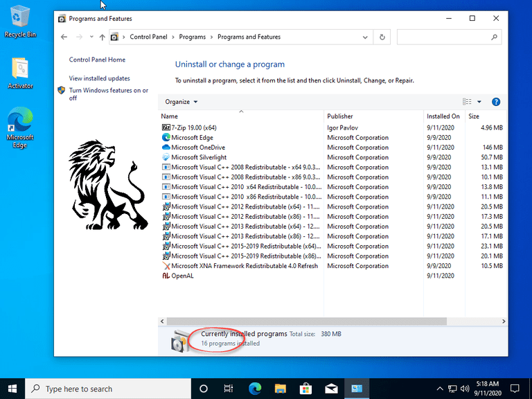Go to Control Panel in breadcrumb

(148, 37)
